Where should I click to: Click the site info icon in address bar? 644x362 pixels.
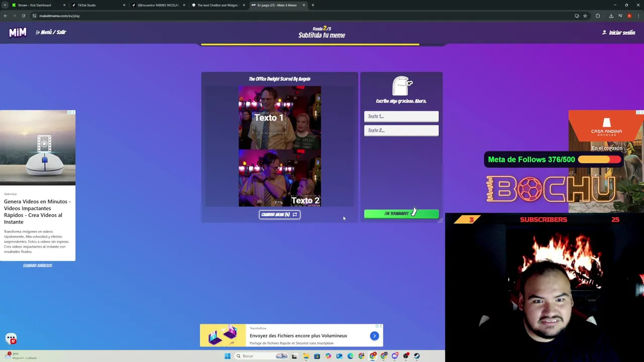coord(34,16)
